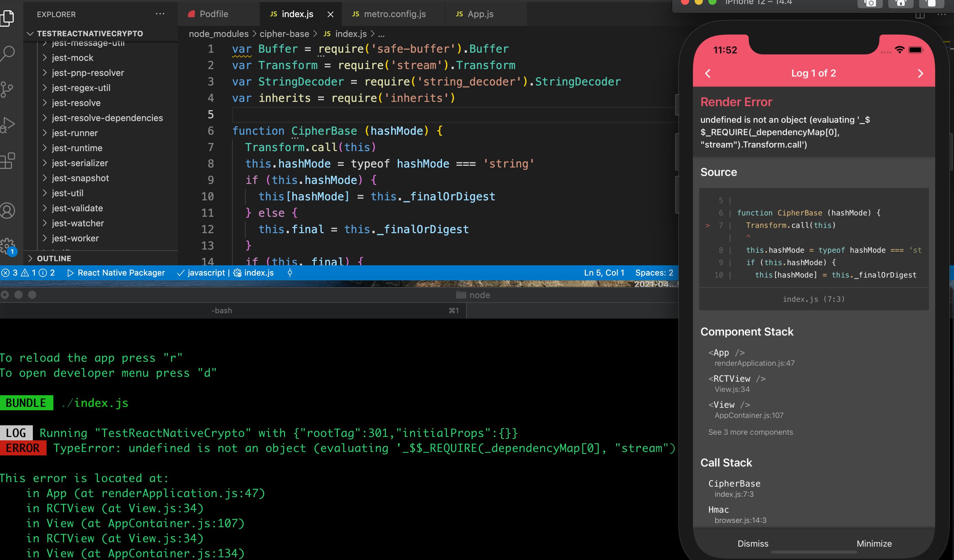This screenshot has height=560, width=954.
Task: Open Explorer more actions ellipsis
Action: coord(160,14)
